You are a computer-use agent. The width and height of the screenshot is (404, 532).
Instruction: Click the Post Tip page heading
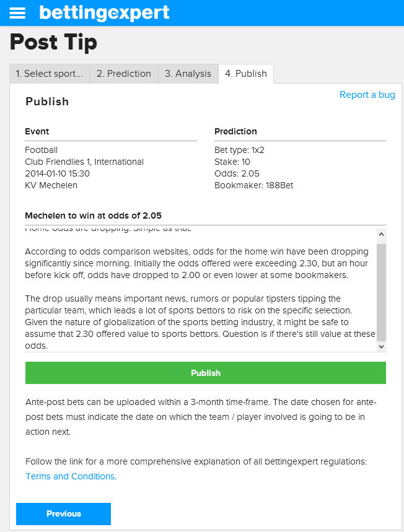pyautogui.click(x=54, y=42)
